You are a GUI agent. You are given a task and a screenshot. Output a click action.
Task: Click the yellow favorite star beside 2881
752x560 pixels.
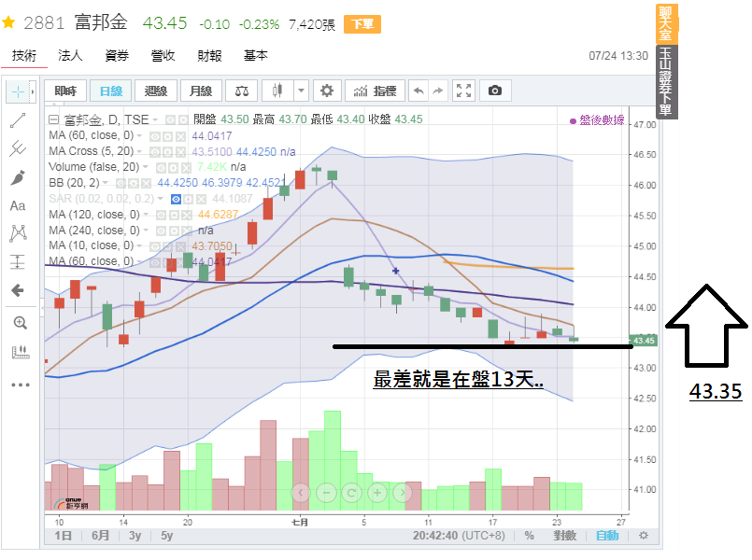click(x=8, y=22)
